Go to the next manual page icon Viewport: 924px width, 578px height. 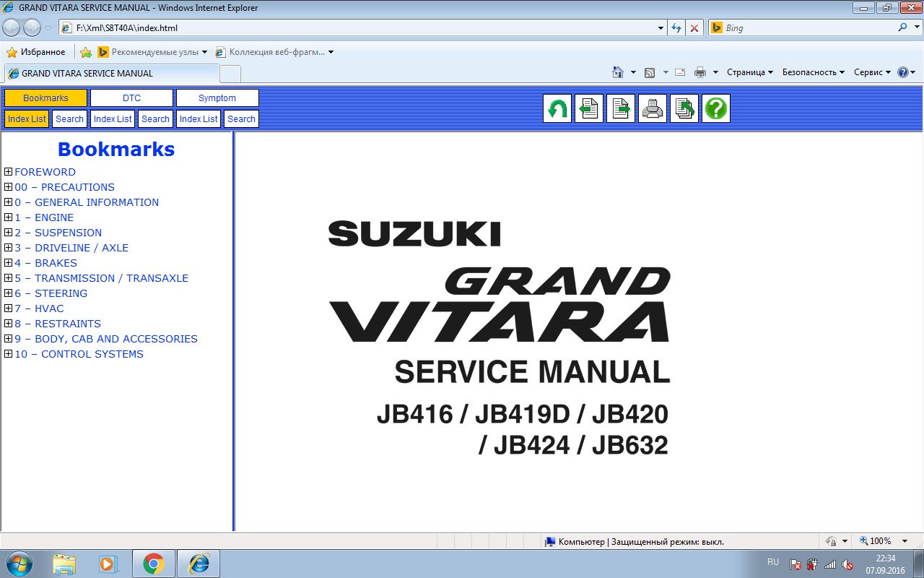[620, 108]
